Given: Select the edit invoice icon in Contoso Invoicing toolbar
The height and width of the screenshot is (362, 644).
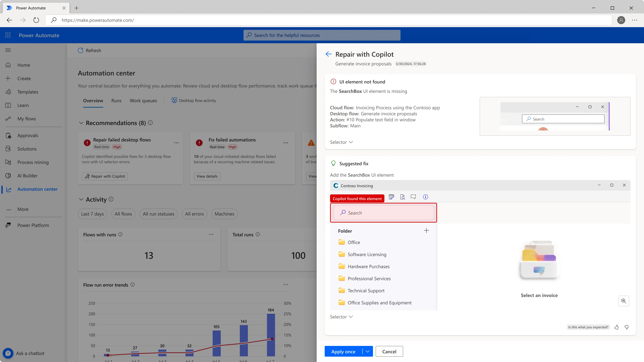Looking at the screenshot, I should pyautogui.click(x=391, y=197).
